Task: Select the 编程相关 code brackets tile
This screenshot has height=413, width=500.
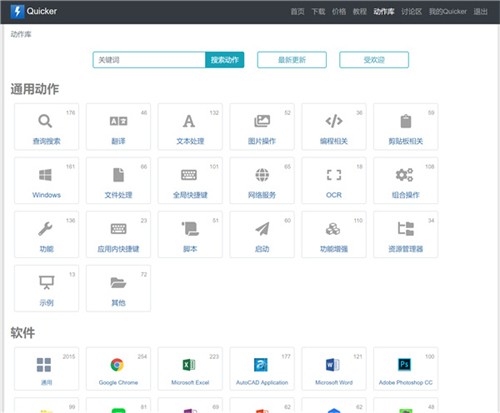Action: [x=334, y=127]
